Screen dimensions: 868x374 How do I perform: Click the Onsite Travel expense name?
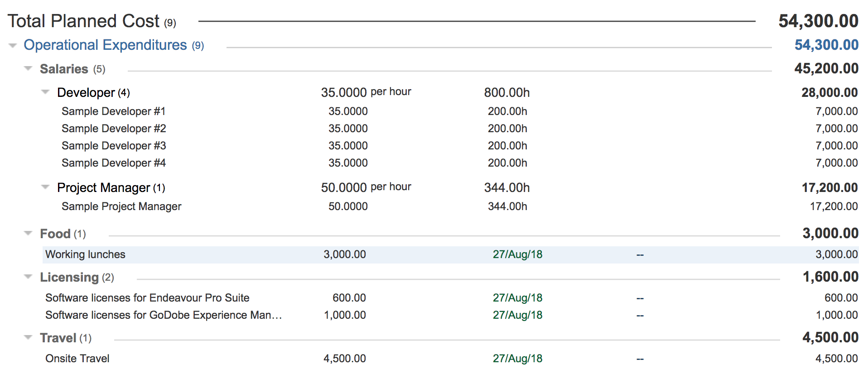click(77, 359)
